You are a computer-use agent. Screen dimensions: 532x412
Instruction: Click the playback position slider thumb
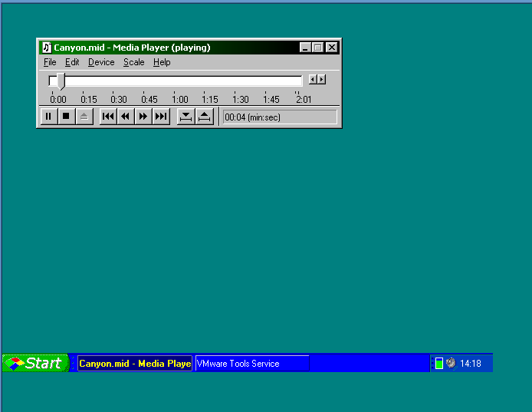[61, 81]
